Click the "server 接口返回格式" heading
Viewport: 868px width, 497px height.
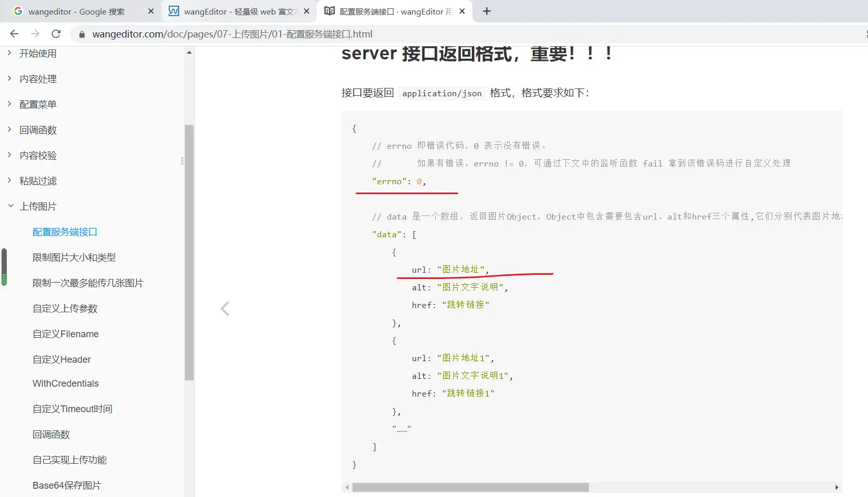click(x=476, y=54)
